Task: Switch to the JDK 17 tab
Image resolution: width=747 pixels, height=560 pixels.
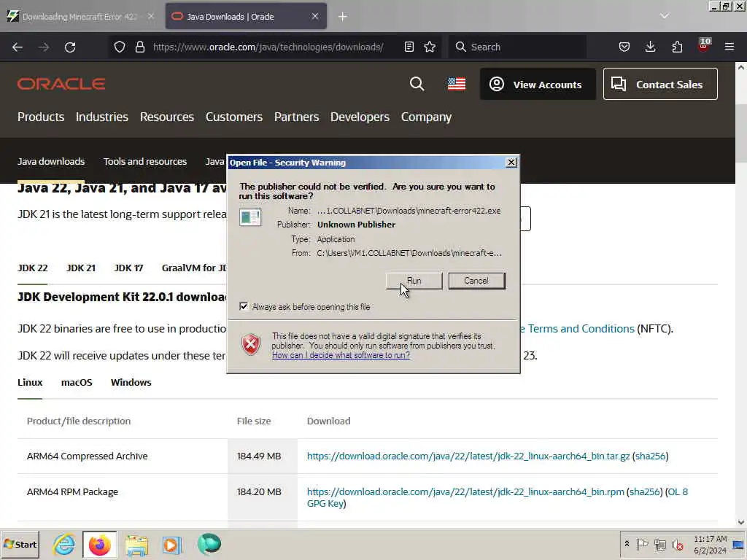Action: point(128,268)
